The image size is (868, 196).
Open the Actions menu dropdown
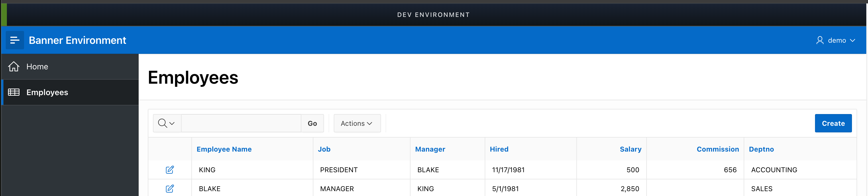357,123
